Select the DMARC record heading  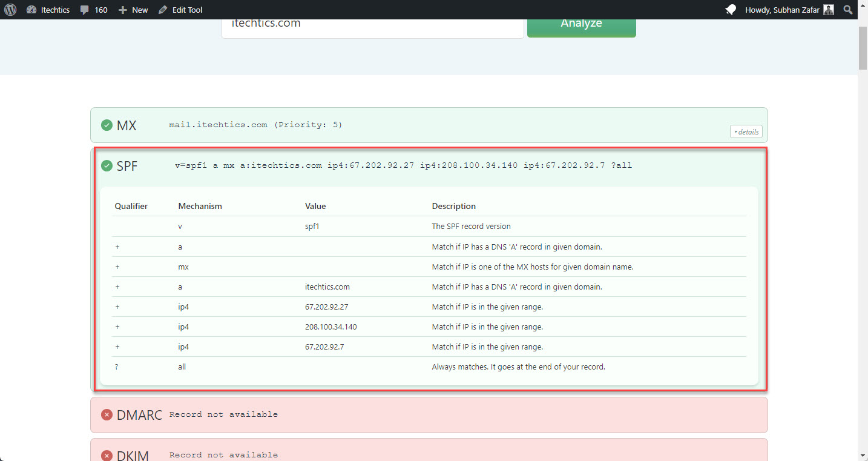tap(139, 415)
